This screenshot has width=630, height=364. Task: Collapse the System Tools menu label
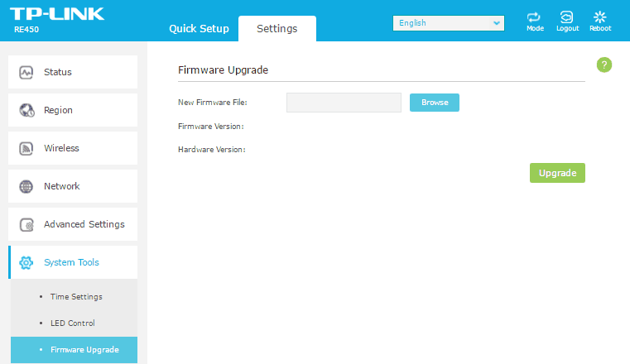[x=71, y=262]
